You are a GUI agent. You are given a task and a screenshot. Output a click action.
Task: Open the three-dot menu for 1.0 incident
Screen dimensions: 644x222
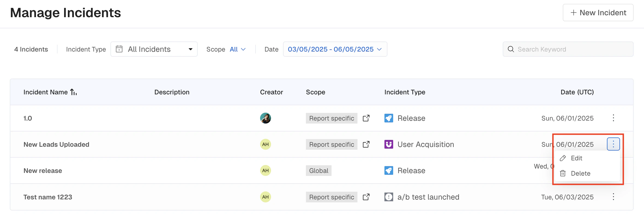[x=613, y=118]
